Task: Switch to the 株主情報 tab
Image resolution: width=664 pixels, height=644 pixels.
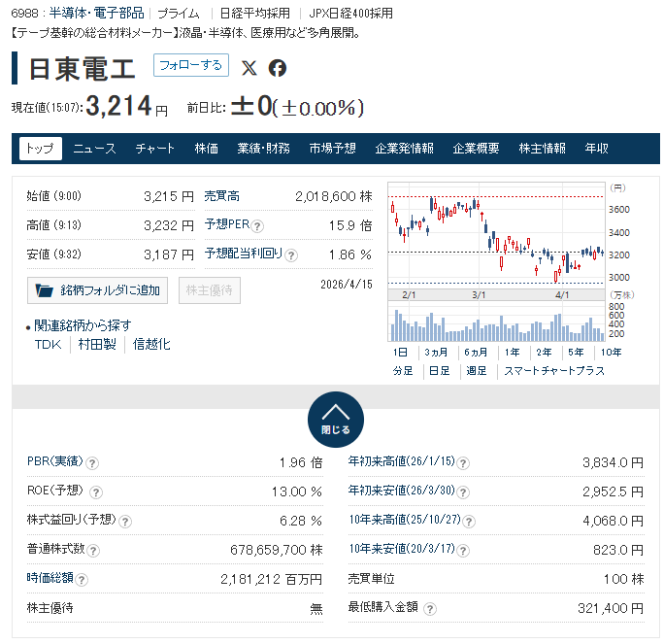Action: [x=542, y=149]
